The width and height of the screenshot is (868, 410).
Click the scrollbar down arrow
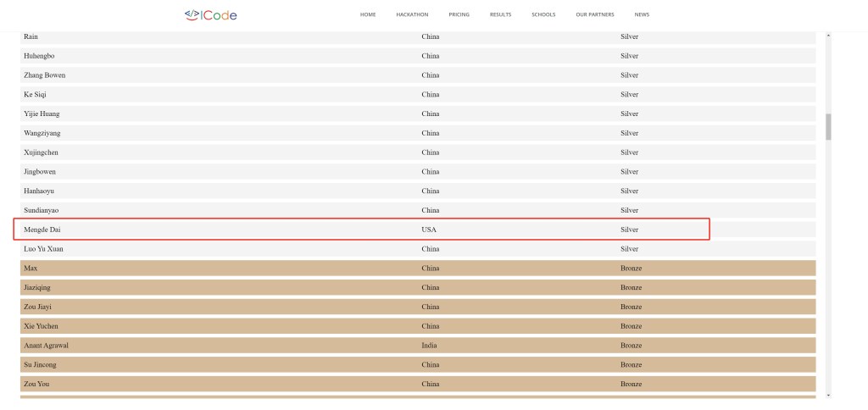coord(828,395)
